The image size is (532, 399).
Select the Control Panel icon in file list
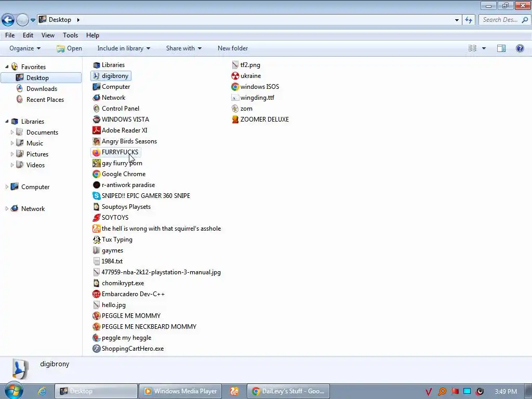[96, 109]
